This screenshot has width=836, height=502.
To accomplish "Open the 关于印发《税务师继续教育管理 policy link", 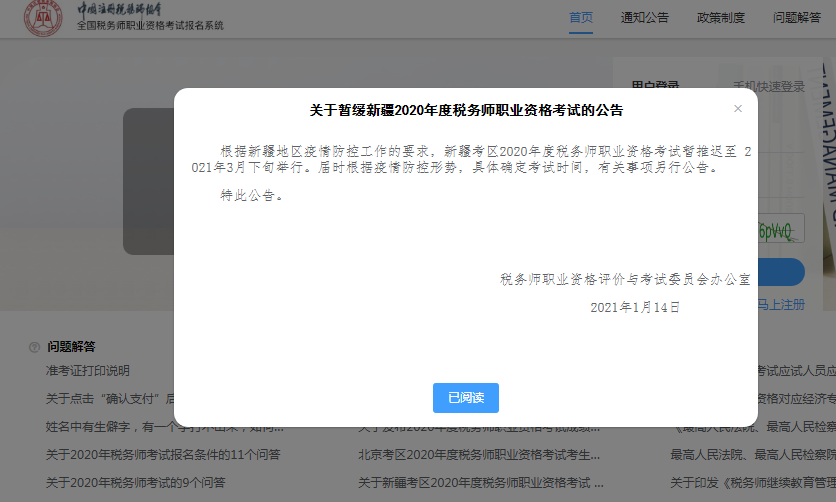I will click(x=753, y=483).
